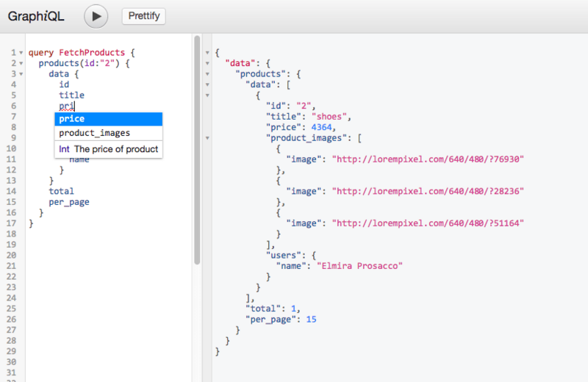Collapse the first array item brace fold arrow
Image resolution: width=588 pixels, height=382 pixels.
(x=207, y=95)
